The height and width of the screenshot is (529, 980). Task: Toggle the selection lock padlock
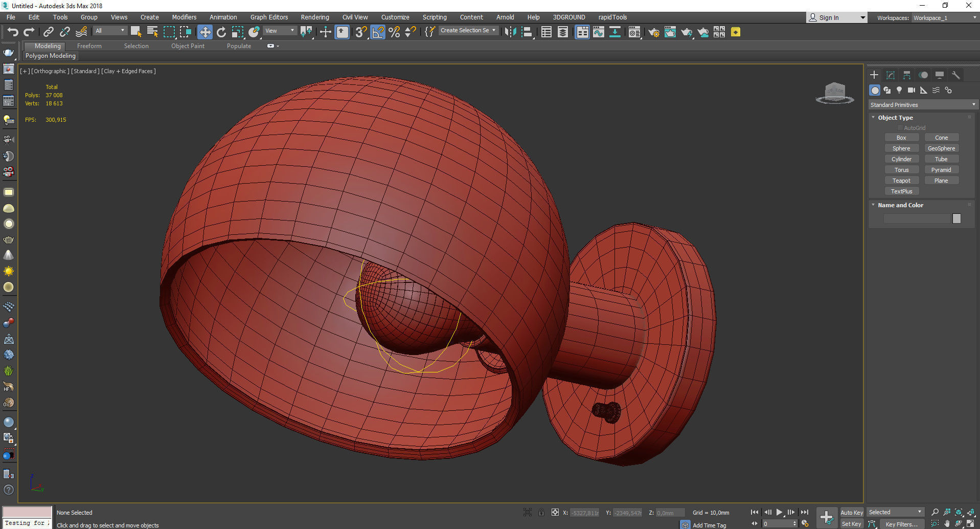[541, 512]
